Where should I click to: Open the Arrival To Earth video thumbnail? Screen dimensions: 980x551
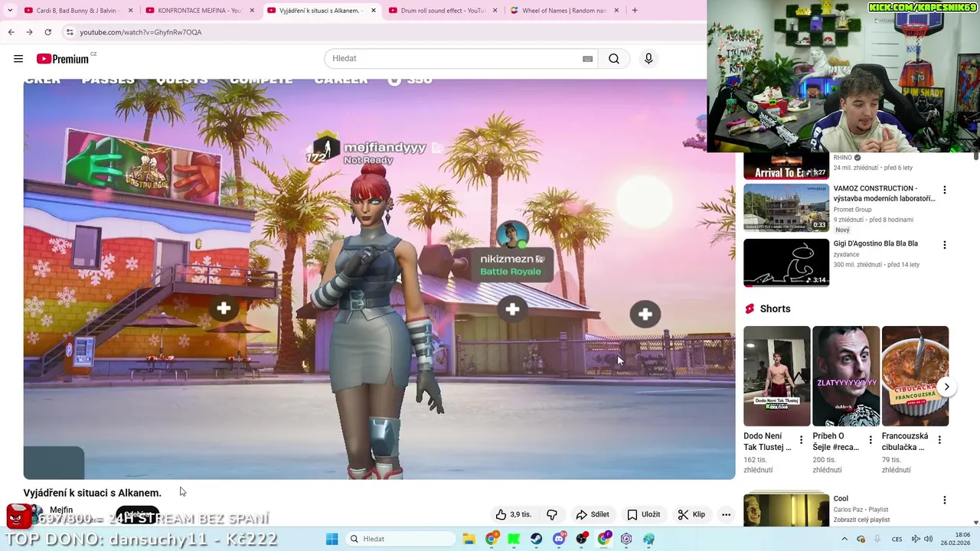coord(786,165)
